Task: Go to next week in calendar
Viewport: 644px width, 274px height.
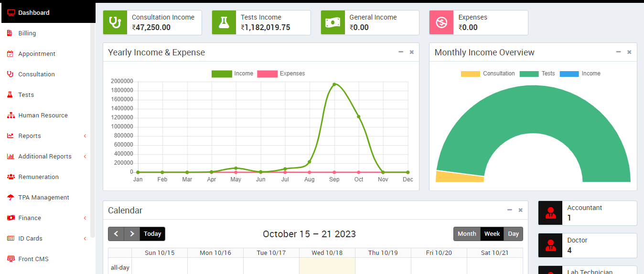Action: tap(132, 234)
